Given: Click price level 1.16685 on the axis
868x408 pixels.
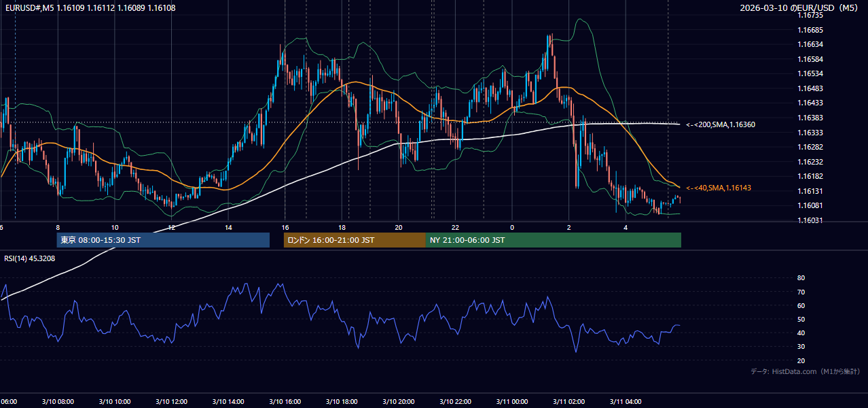Looking at the screenshot, I should click(x=810, y=30).
